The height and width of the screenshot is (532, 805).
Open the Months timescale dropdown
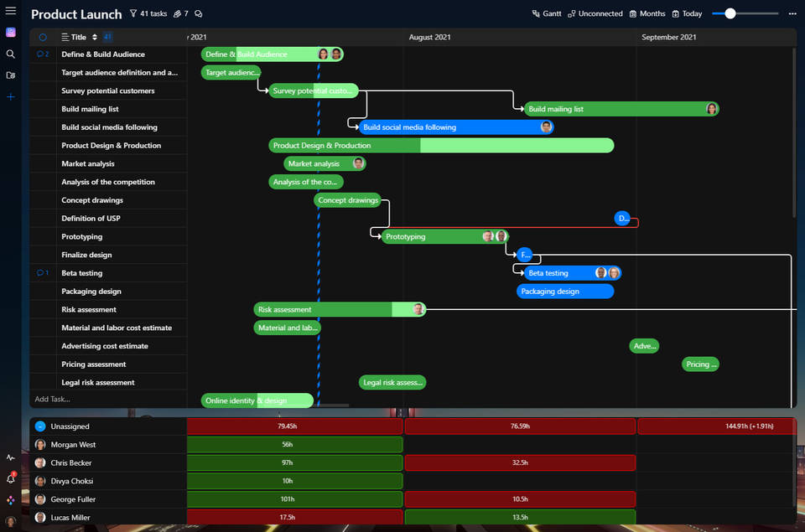(x=647, y=14)
